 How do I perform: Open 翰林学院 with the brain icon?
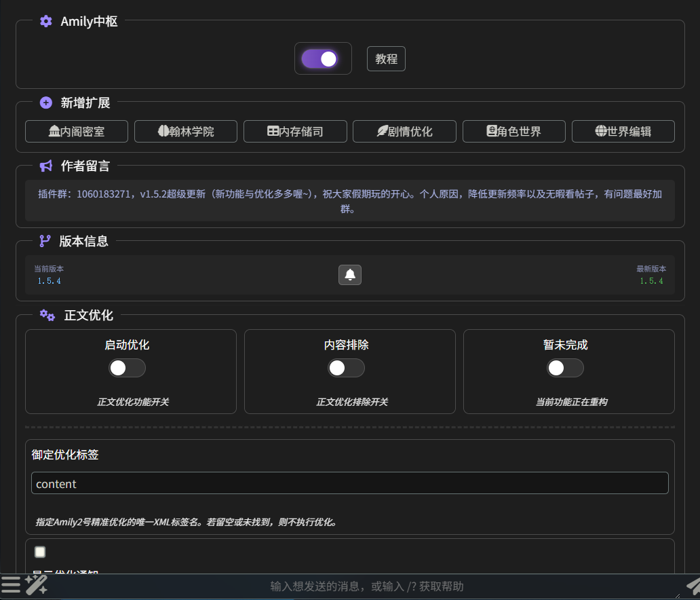coord(186,132)
